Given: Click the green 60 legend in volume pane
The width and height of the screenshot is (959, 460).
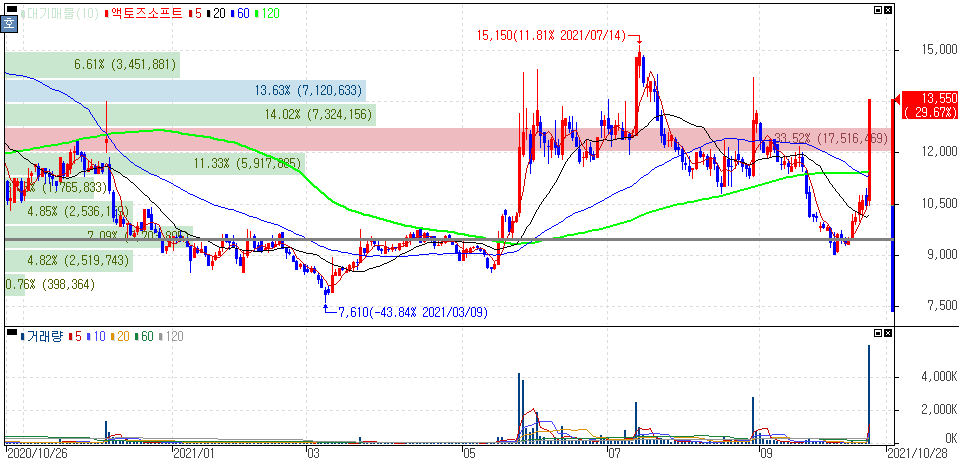Looking at the screenshot, I should [144, 336].
